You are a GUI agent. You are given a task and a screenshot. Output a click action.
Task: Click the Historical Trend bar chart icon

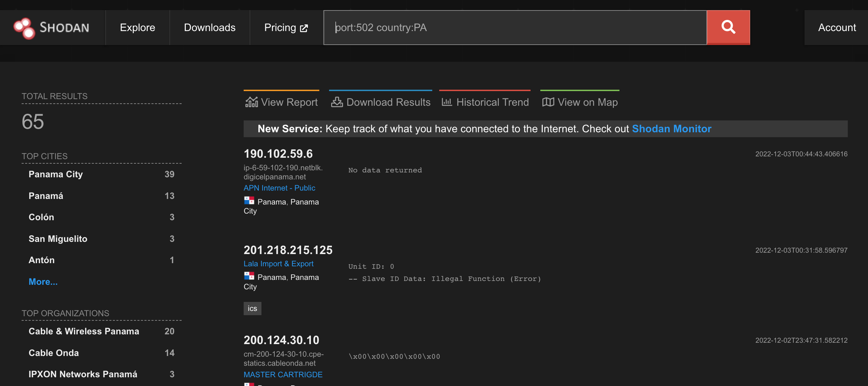click(447, 102)
